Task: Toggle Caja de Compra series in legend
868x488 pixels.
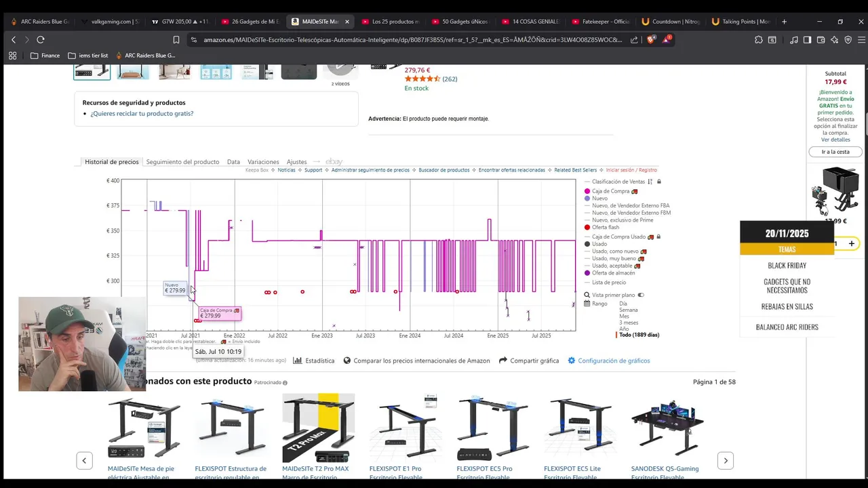Action: (610, 191)
